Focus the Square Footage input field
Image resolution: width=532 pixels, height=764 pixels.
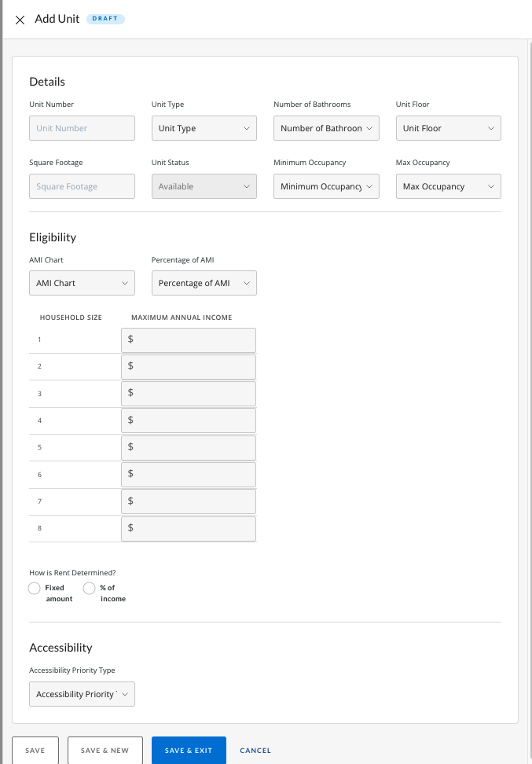point(82,186)
